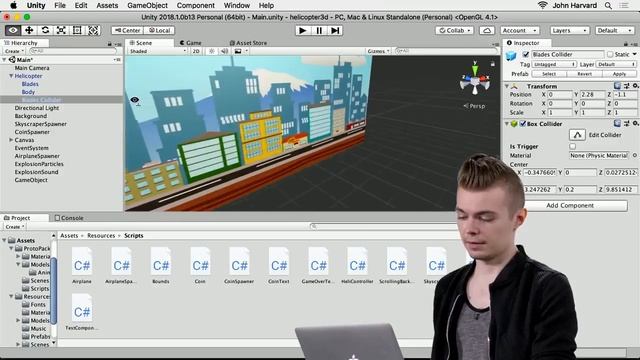Viewport: 640px width, 360px height.
Task: Toggle Local handle rotation button
Action: pyautogui.click(x=159, y=30)
